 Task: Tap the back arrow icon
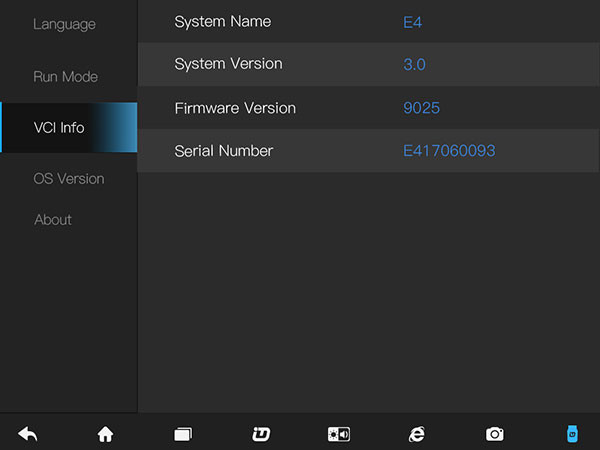pyautogui.click(x=28, y=434)
